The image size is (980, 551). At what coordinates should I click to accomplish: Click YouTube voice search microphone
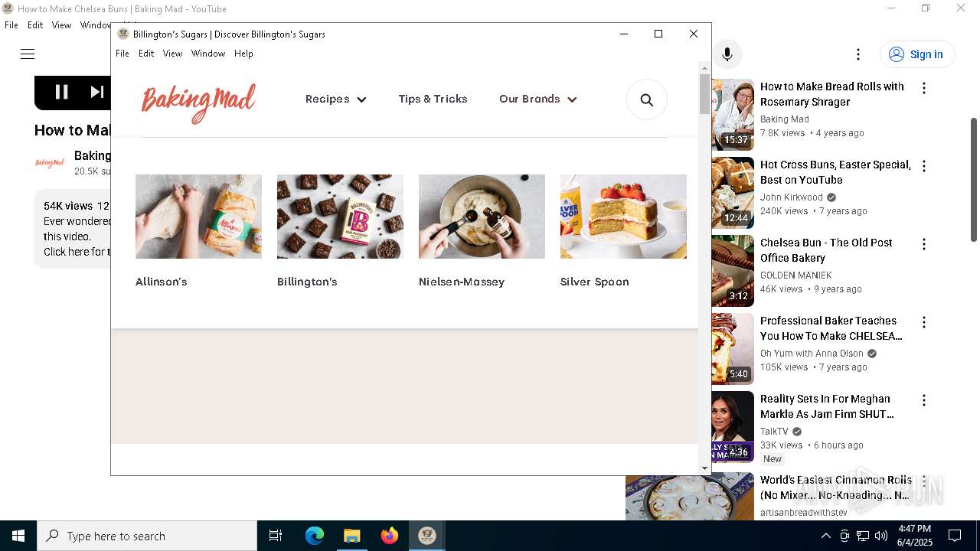coord(727,54)
